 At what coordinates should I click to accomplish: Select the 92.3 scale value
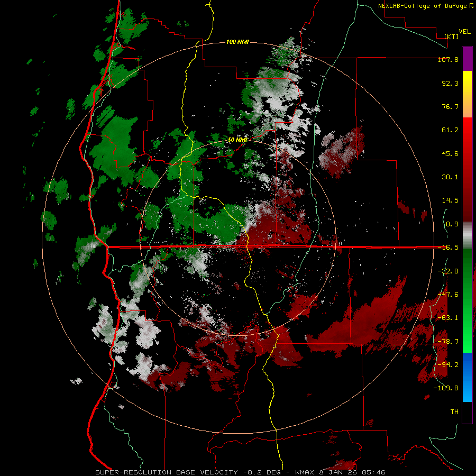coord(450,83)
